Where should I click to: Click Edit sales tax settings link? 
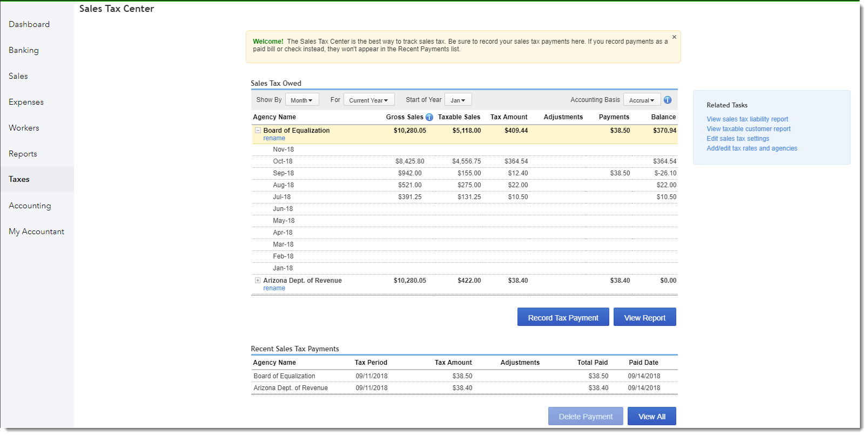coord(738,139)
